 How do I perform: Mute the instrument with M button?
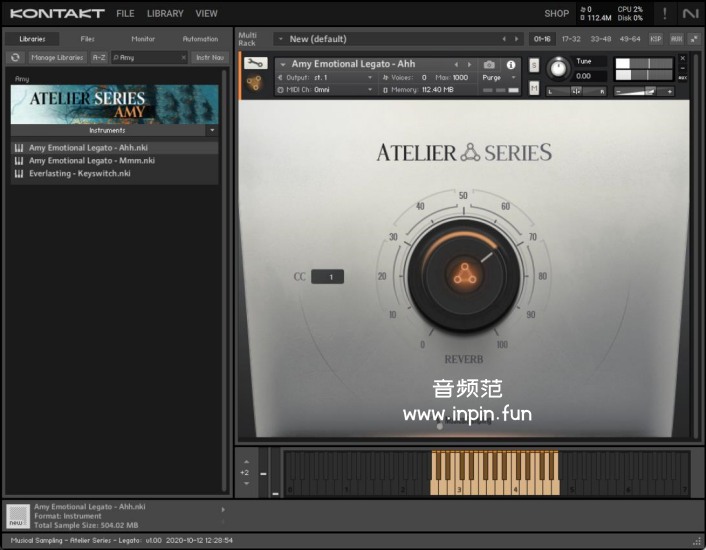[x=534, y=88]
